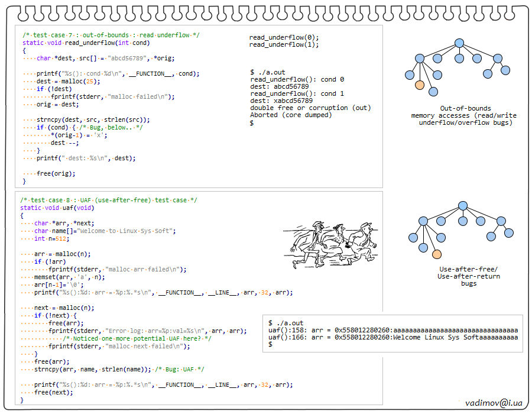Screen dimensions: 532x414
Task: Click the 'test case 8 : UAF' comment line
Action: [x=109, y=200]
